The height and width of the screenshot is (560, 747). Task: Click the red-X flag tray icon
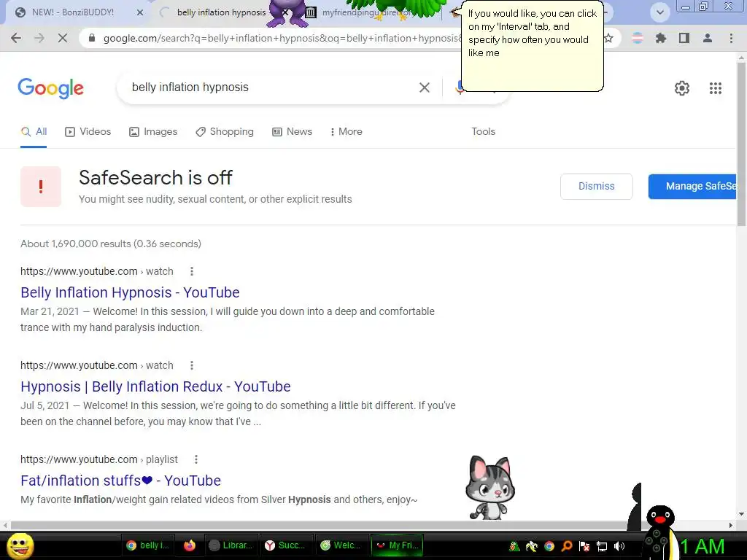(584, 546)
